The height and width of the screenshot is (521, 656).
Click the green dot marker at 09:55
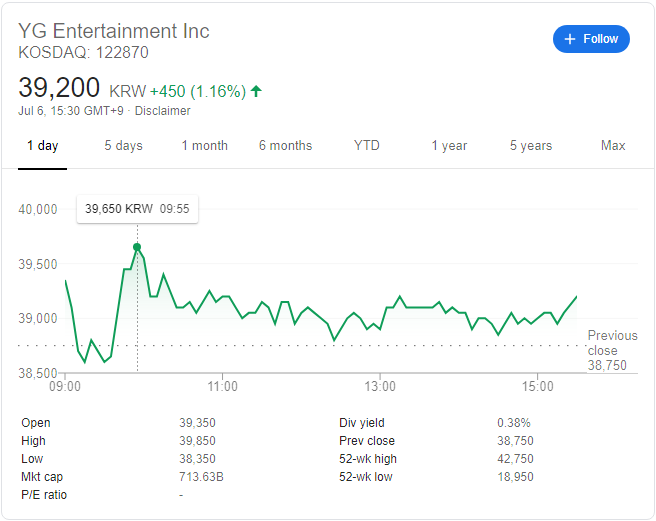click(137, 247)
